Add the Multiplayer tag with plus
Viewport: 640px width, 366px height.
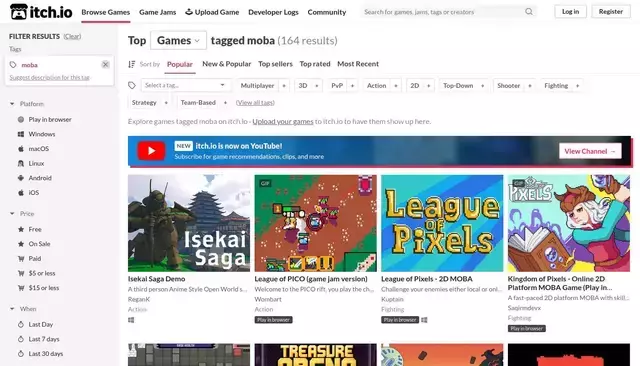point(284,86)
